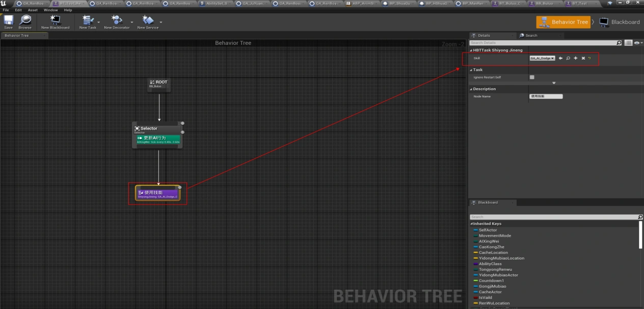Switch to Blackboard mode
Viewport: 644px width, 309px height.
620,22
